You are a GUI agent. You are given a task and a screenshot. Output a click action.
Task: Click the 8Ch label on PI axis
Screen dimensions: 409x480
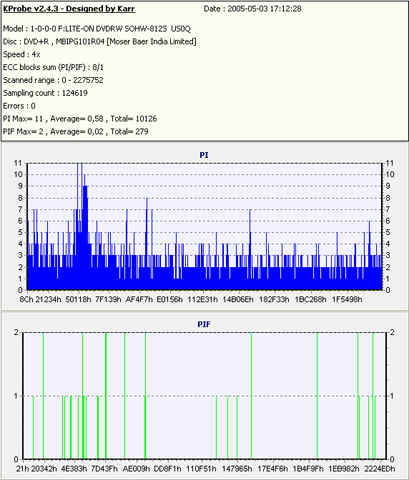(x=26, y=299)
